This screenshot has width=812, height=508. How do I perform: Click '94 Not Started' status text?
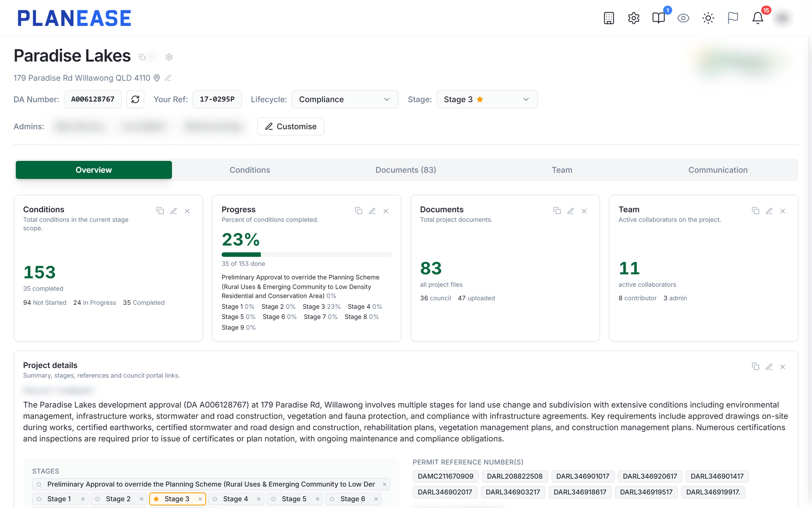45,303
